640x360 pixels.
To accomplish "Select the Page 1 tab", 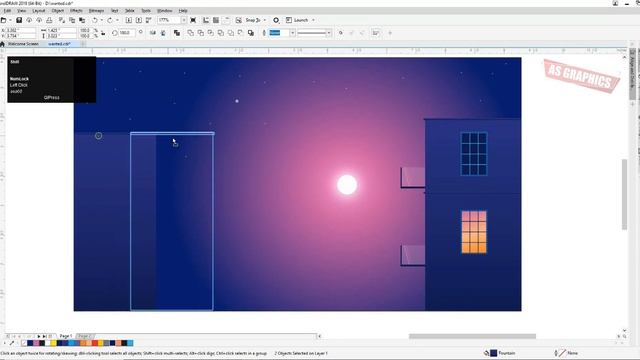I will point(66,336).
